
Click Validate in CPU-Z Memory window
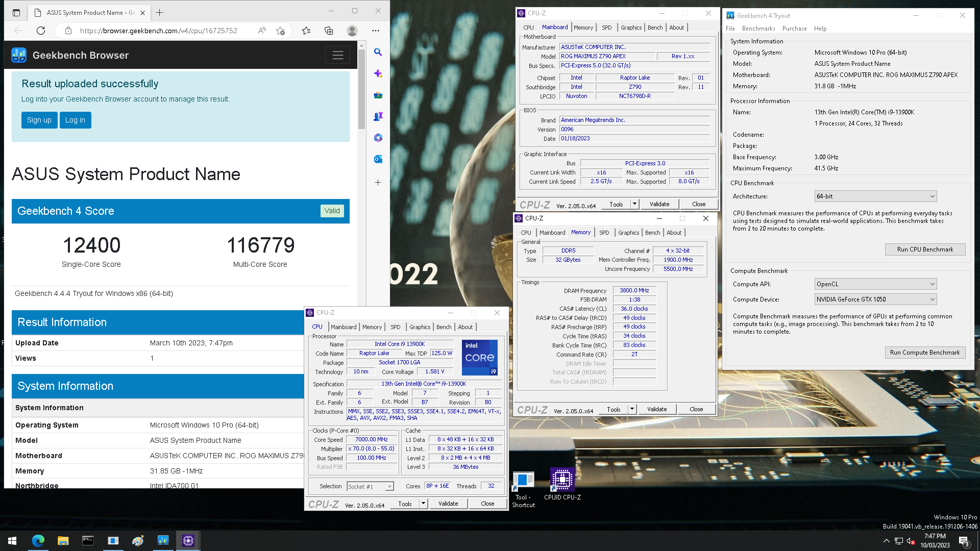657,409
